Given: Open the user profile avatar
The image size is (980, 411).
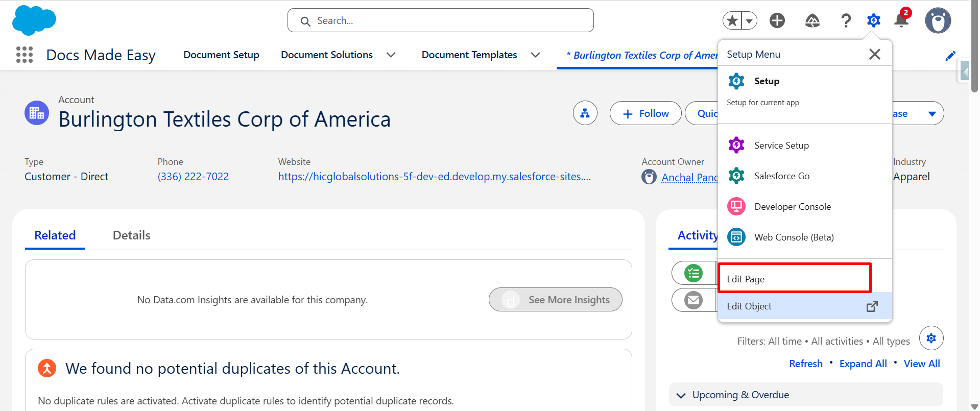Looking at the screenshot, I should [938, 20].
